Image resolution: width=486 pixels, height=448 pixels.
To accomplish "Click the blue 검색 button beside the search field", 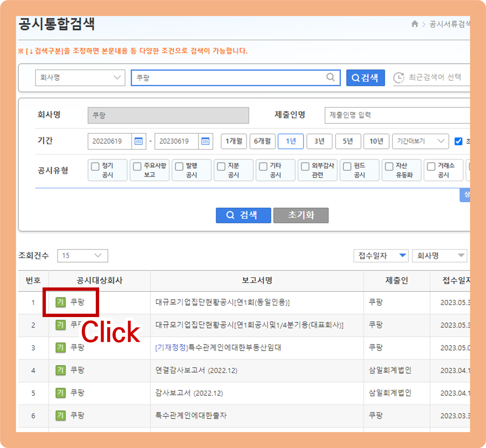I will coord(365,78).
